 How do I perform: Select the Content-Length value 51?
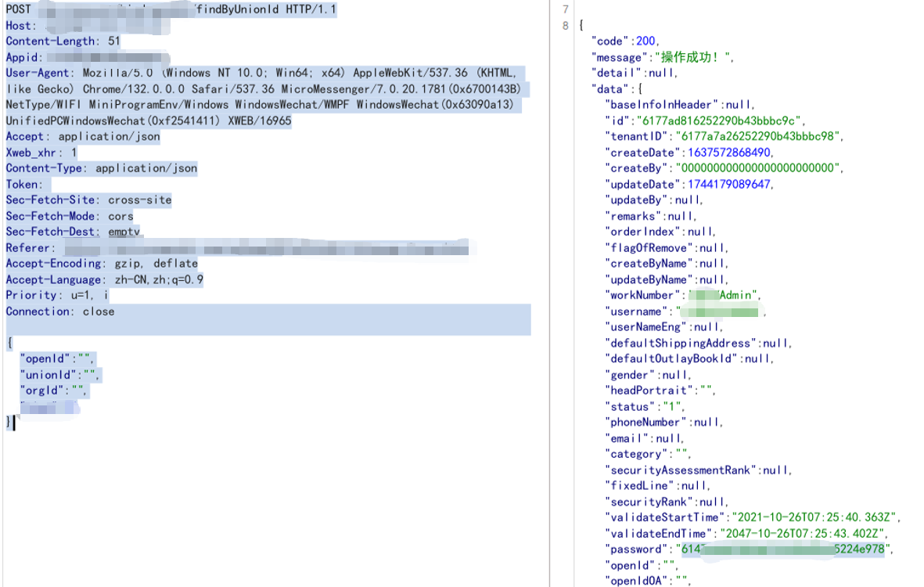click(112, 41)
